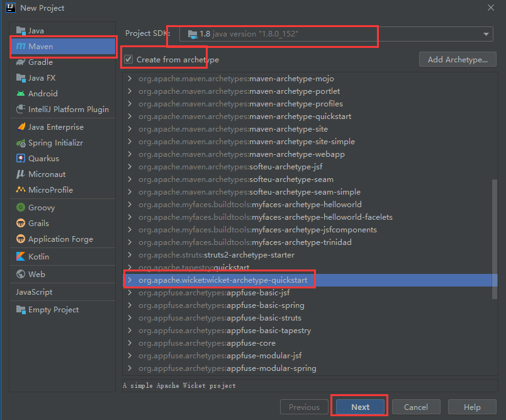The height and width of the screenshot is (420, 506).
Task: Expand appfuse-basic-spring node chevron
Action: pyautogui.click(x=130, y=305)
